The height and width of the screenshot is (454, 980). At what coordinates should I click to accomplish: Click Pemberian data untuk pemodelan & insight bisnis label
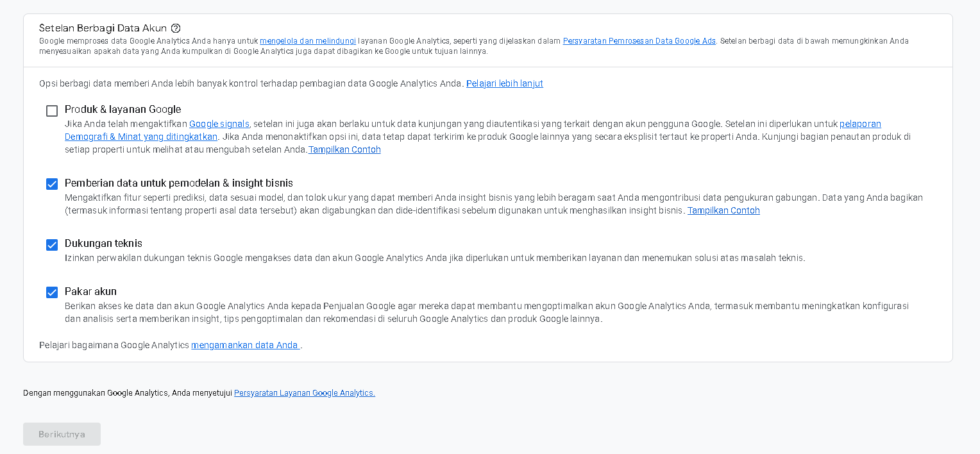(179, 183)
